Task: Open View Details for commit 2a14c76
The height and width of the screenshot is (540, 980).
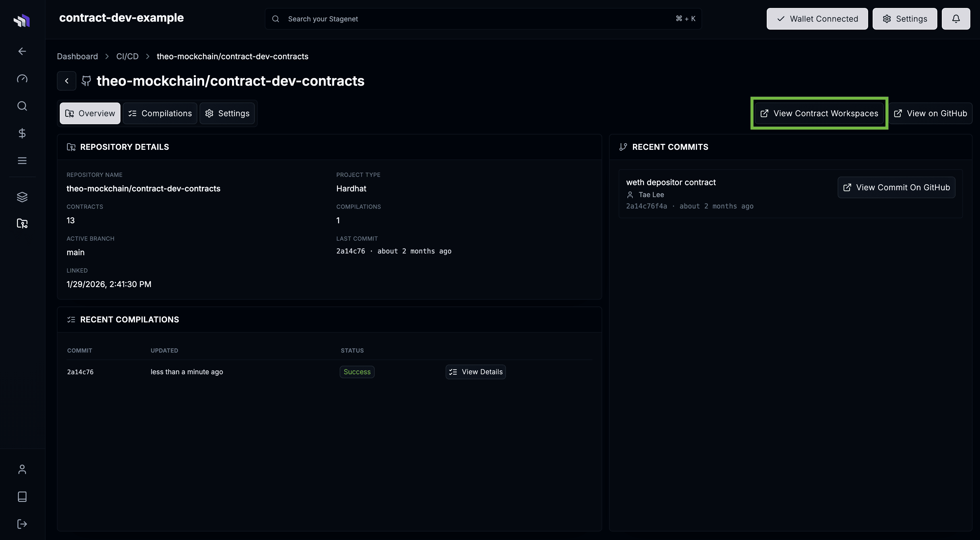Action: point(475,372)
